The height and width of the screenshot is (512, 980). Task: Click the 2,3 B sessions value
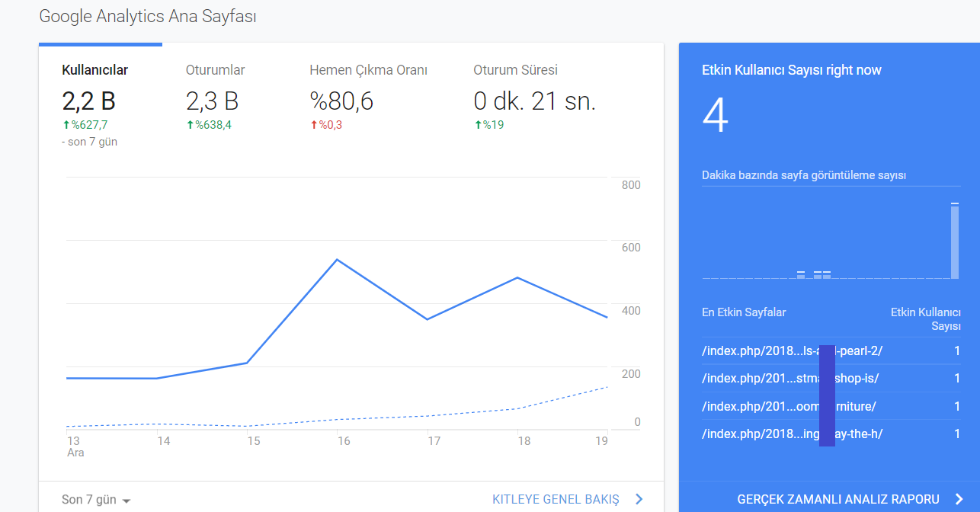point(213,101)
